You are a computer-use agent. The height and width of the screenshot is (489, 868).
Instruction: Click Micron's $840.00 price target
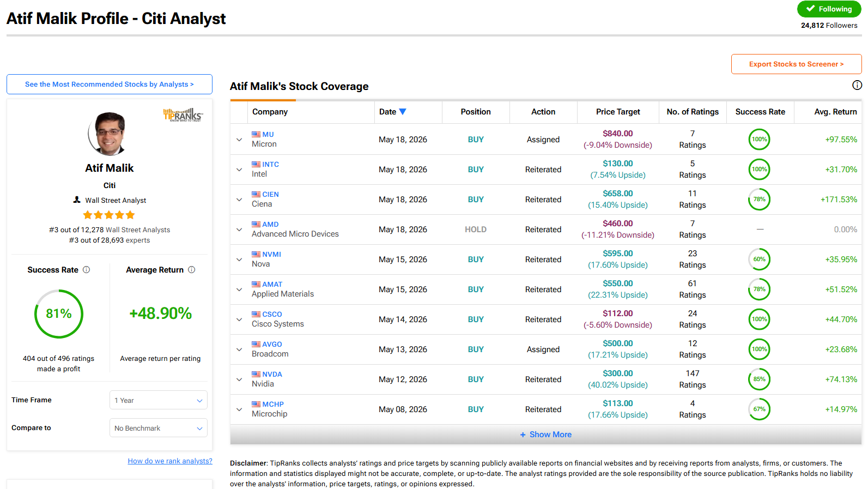[618, 134]
